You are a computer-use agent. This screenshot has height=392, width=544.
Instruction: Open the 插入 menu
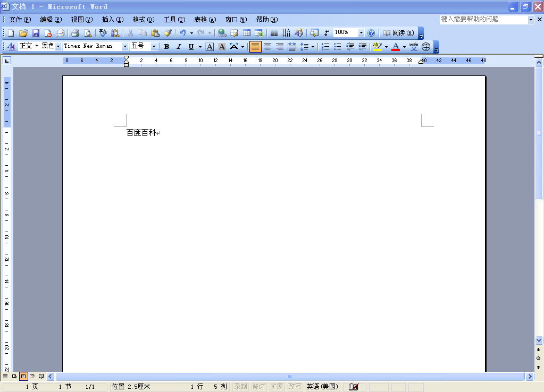[x=113, y=20]
